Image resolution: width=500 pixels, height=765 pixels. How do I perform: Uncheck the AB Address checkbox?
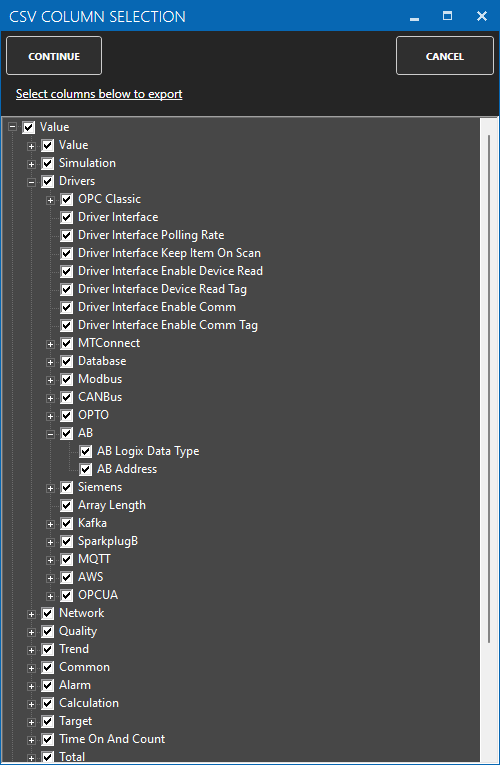[x=86, y=470]
